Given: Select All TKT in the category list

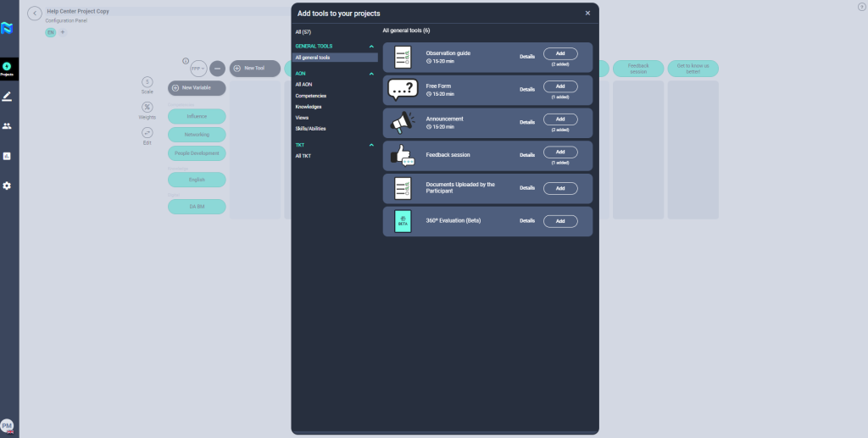Looking at the screenshot, I should pos(303,157).
